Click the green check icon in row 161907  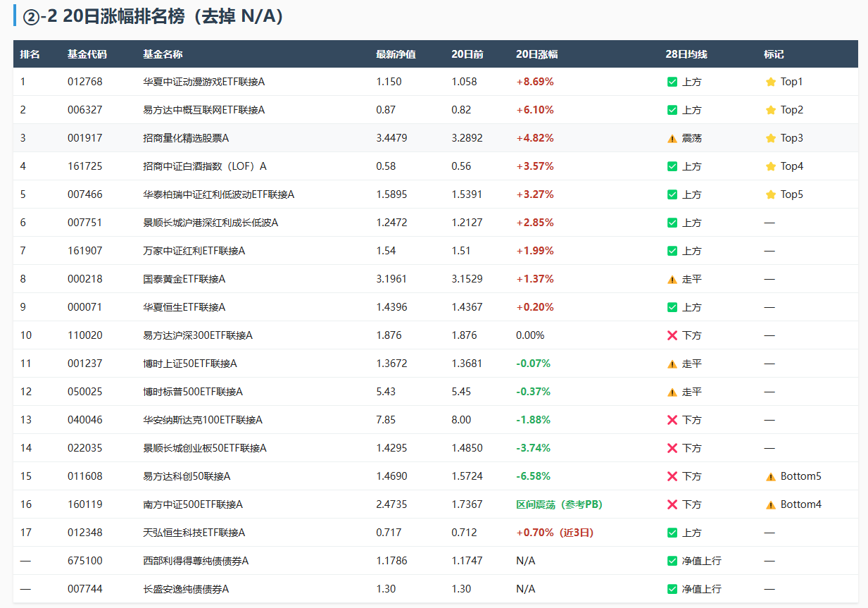click(x=672, y=251)
